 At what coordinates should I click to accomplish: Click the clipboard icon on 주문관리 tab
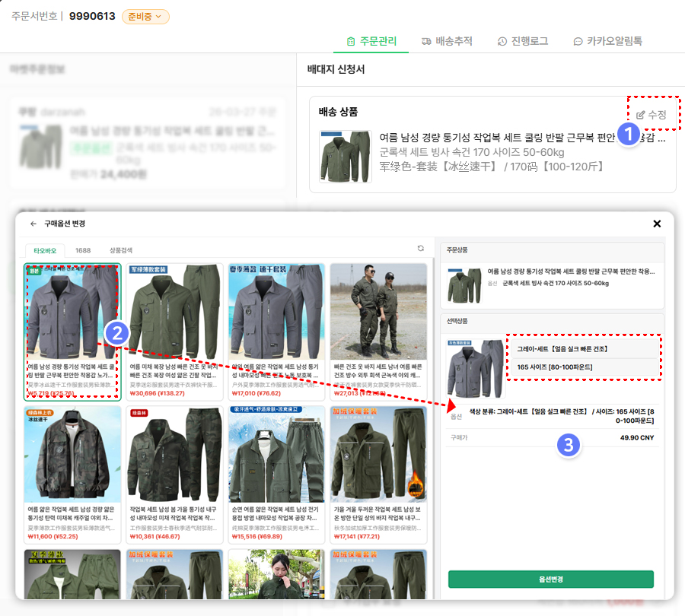[x=350, y=41]
